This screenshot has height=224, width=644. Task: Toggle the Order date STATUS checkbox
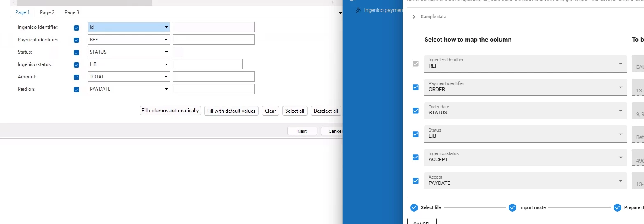[x=415, y=111]
